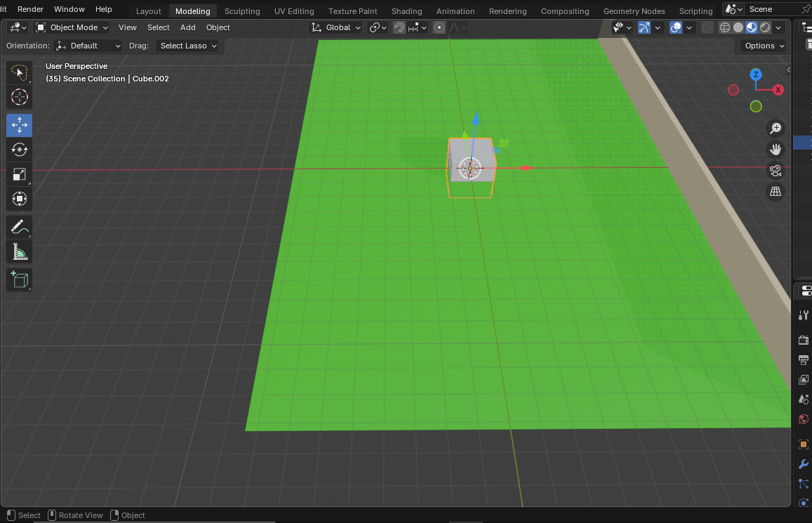Open the Tool properties tab

803,315
